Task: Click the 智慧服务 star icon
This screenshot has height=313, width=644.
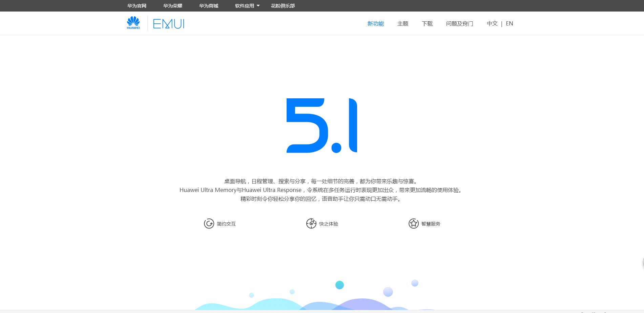Action: click(414, 224)
